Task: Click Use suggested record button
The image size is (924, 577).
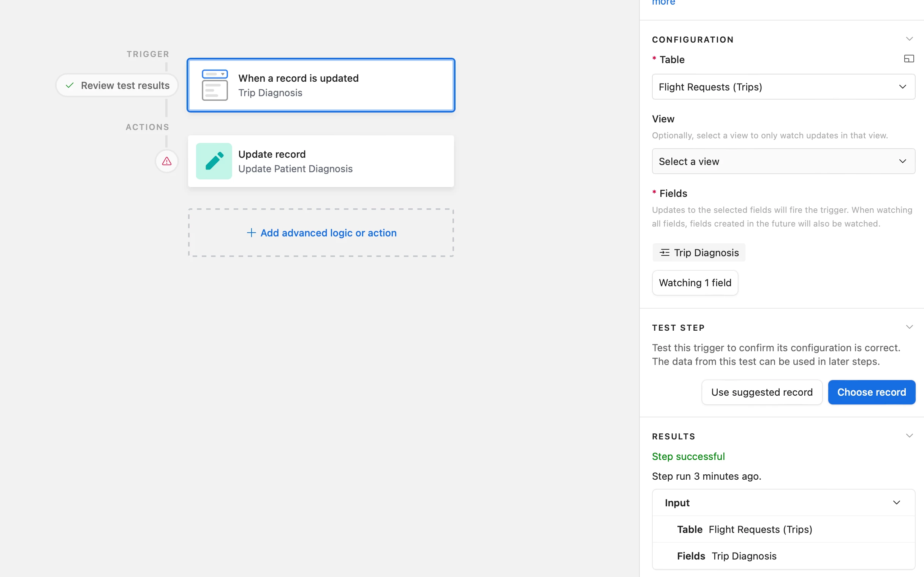Action: pos(761,392)
